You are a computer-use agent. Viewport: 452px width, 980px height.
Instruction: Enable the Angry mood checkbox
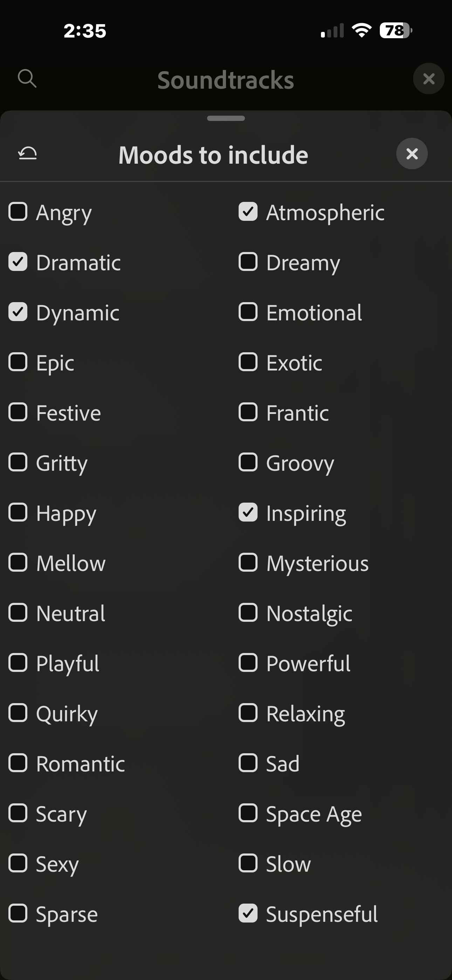18,212
